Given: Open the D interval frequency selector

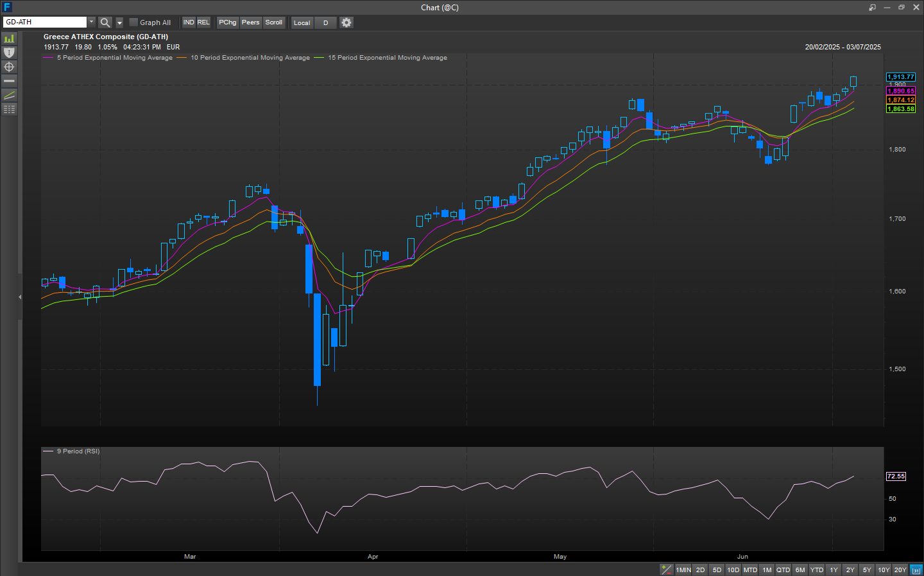Looking at the screenshot, I should (325, 22).
